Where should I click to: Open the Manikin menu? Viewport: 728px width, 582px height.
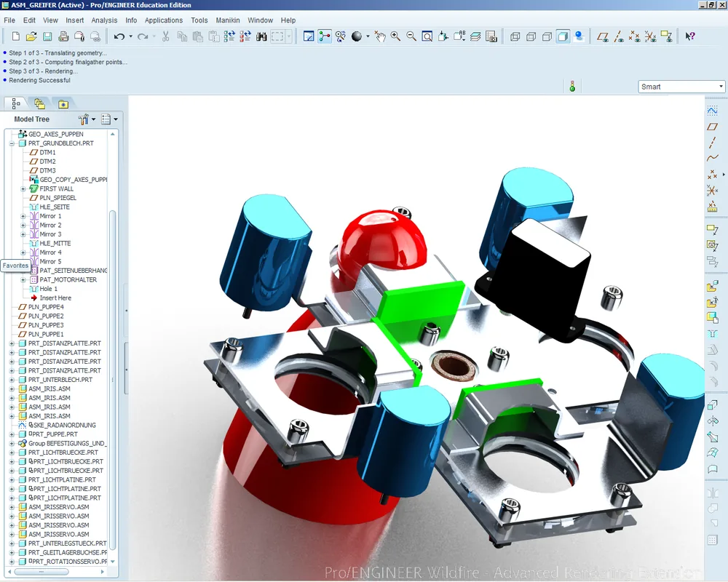tap(227, 20)
